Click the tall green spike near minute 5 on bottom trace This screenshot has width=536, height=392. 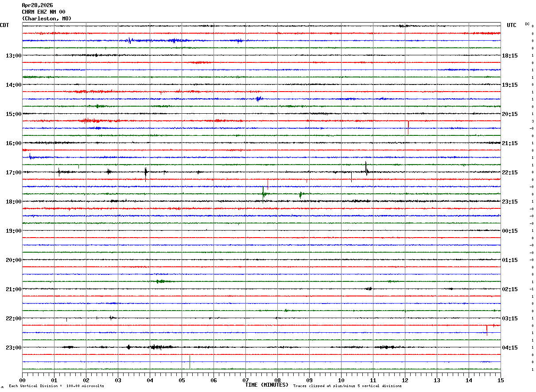point(190,362)
